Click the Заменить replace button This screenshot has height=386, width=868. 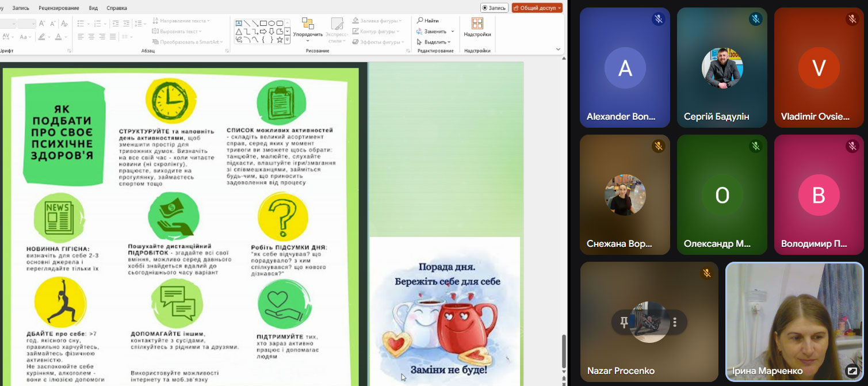point(435,31)
